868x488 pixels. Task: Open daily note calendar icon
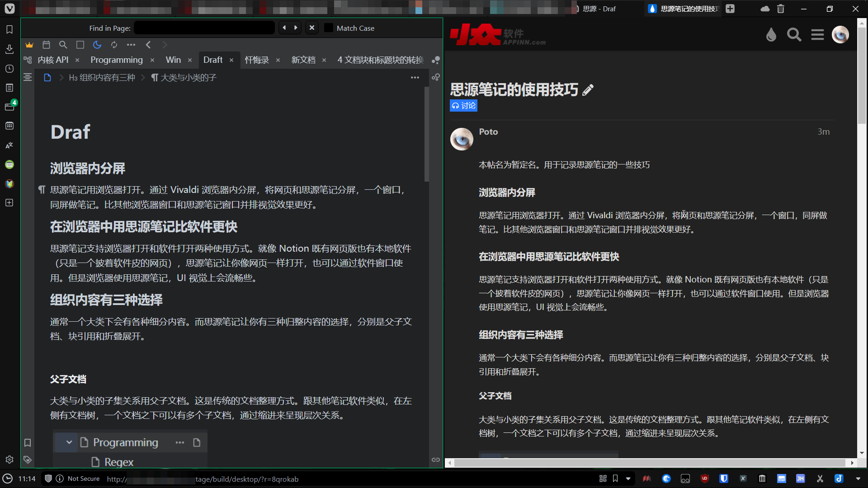click(x=46, y=45)
